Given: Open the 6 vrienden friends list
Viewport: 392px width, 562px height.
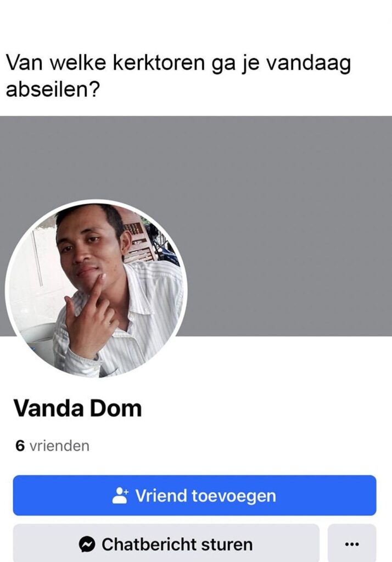Looking at the screenshot, I should click(x=52, y=446).
